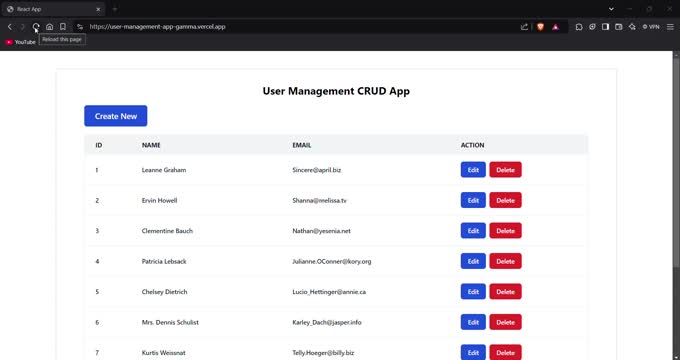Delete user Ervin Howell

click(505, 200)
